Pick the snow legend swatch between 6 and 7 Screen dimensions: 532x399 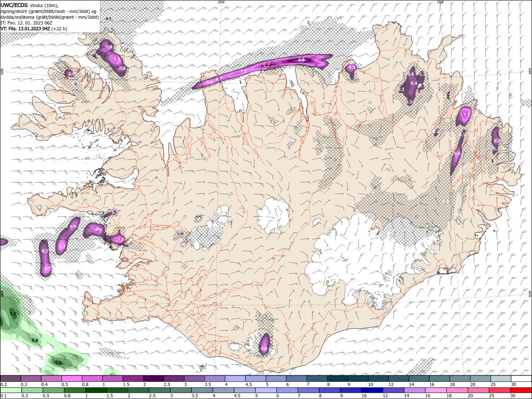(296, 379)
